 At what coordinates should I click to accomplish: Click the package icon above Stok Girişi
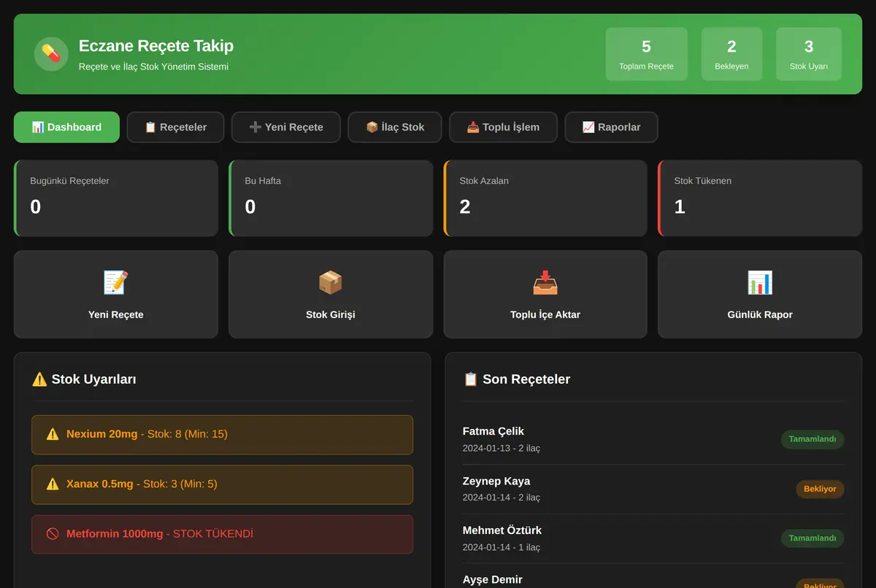(x=331, y=282)
